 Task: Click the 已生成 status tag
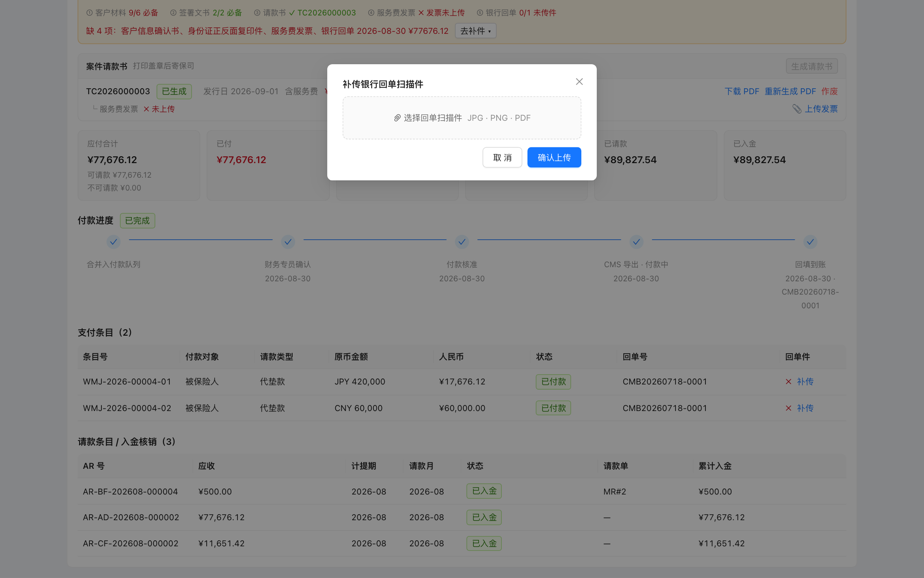tap(174, 91)
